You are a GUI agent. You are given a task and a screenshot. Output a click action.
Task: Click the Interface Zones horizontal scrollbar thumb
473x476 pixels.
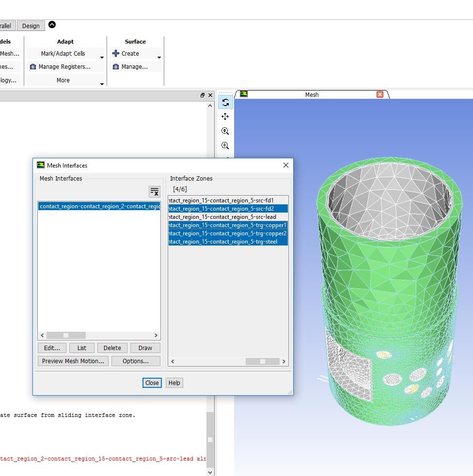pos(262,361)
